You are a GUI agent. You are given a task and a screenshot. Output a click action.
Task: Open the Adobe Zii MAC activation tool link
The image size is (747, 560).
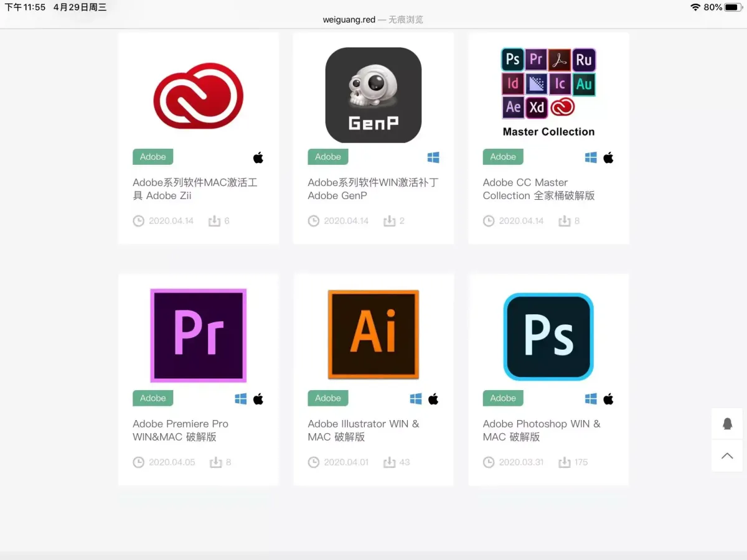click(x=195, y=189)
